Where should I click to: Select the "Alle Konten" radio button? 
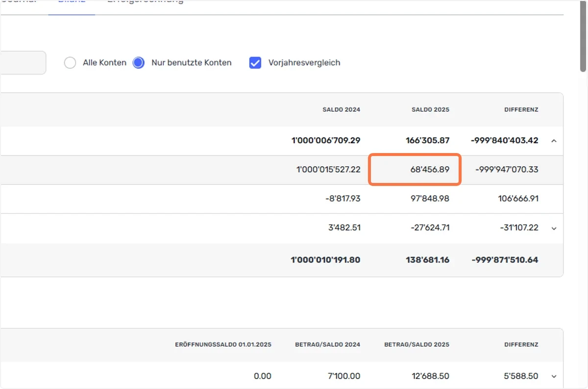(x=70, y=63)
